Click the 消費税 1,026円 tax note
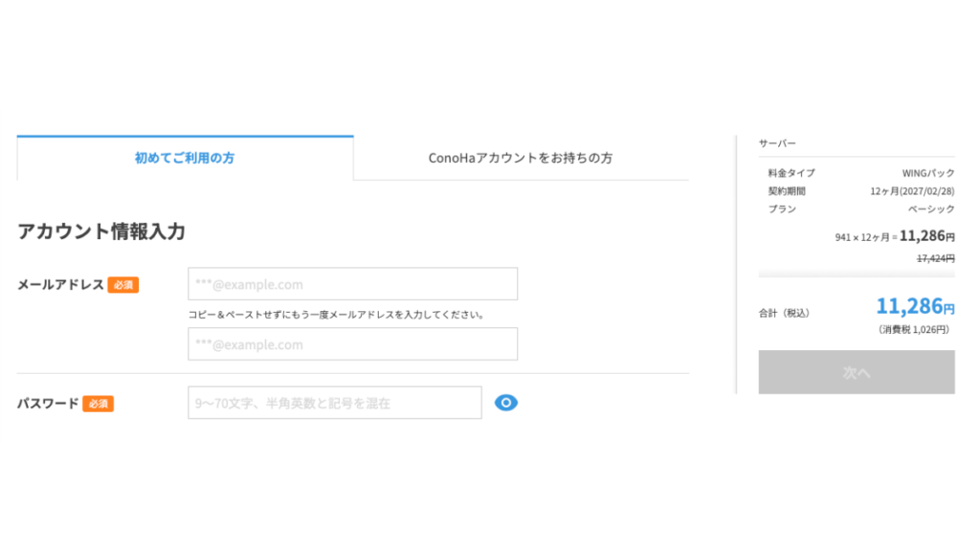Screen dimensions: 980x551 click(x=913, y=329)
